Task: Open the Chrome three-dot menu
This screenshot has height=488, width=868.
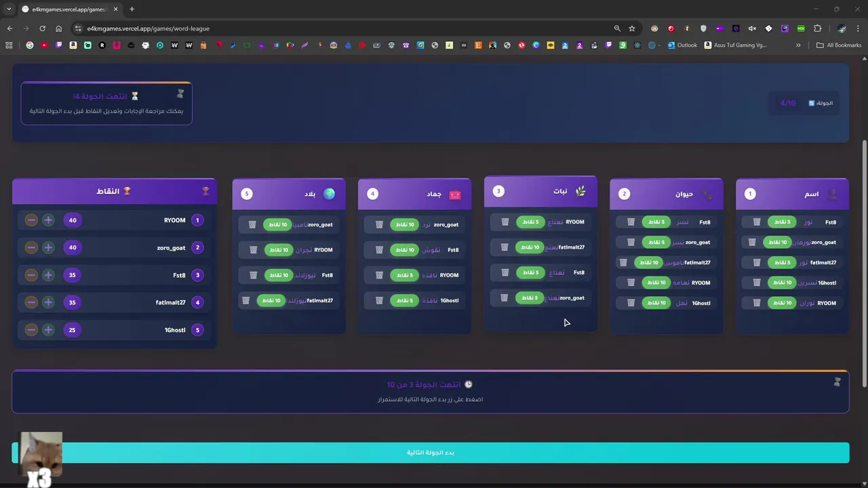Action: tap(859, 28)
